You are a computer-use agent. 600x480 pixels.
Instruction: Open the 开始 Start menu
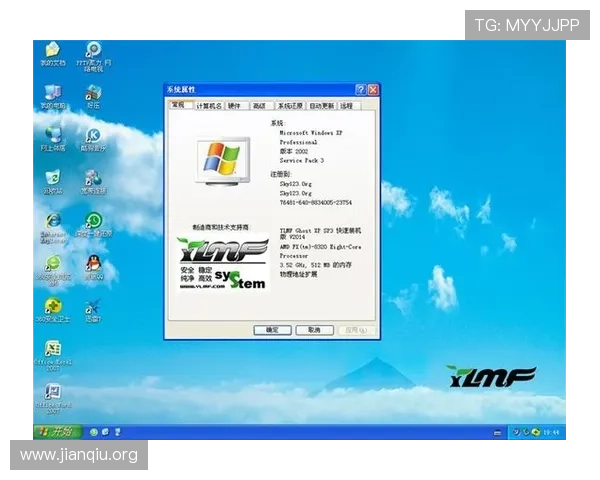click(x=57, y=432)
